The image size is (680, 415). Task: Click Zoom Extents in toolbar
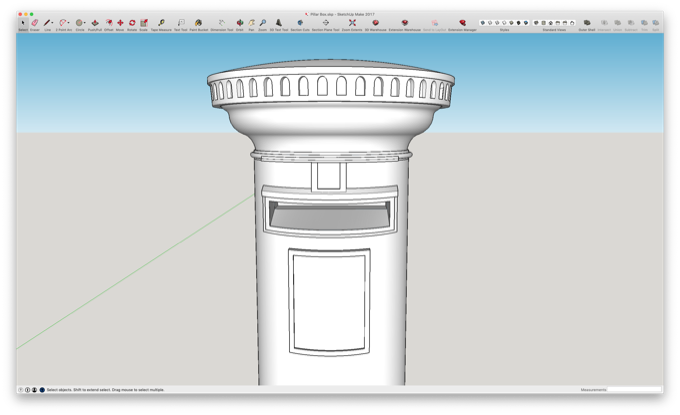coord(352,23)
